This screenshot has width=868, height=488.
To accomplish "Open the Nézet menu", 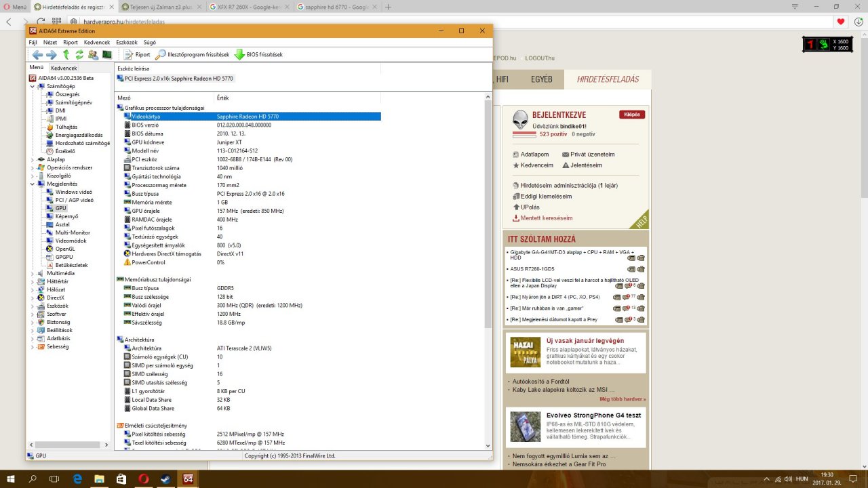I will [x=50, y=42].
